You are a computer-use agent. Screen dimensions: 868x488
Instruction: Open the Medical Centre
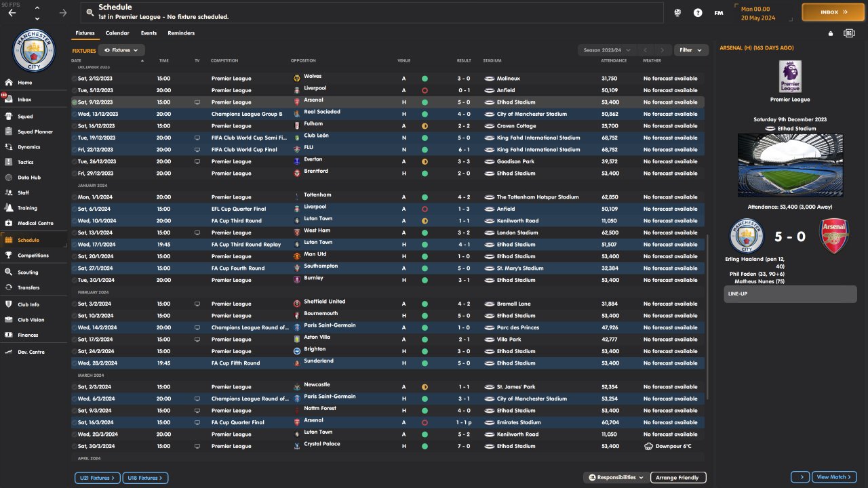click(x=34, y=223)
